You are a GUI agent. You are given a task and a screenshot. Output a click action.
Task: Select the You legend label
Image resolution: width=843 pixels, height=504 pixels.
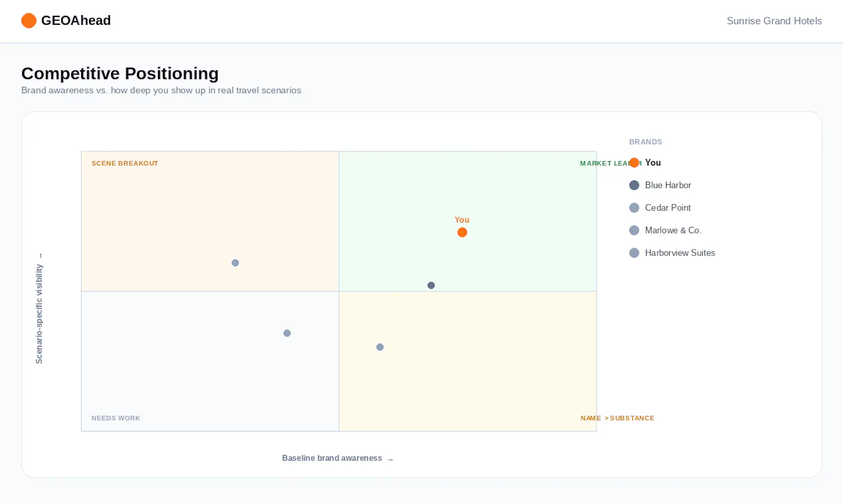[x=653, y=163]
